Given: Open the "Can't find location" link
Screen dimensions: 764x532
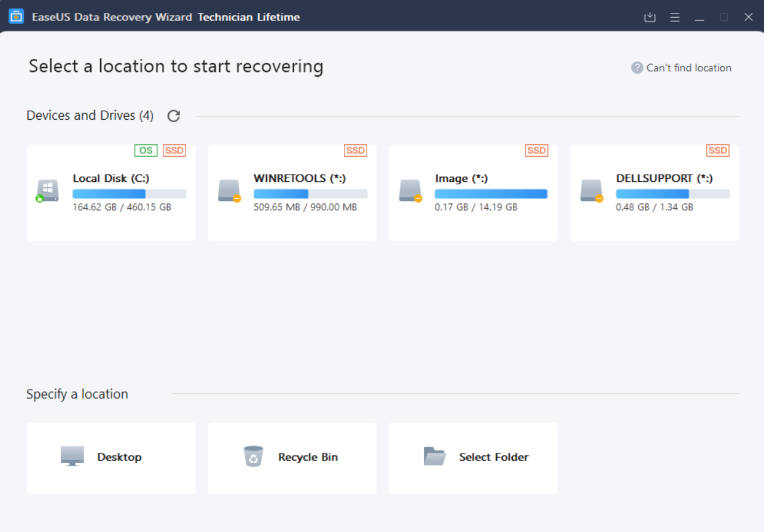Looking at the screenshot, I should tap(688, 68).
